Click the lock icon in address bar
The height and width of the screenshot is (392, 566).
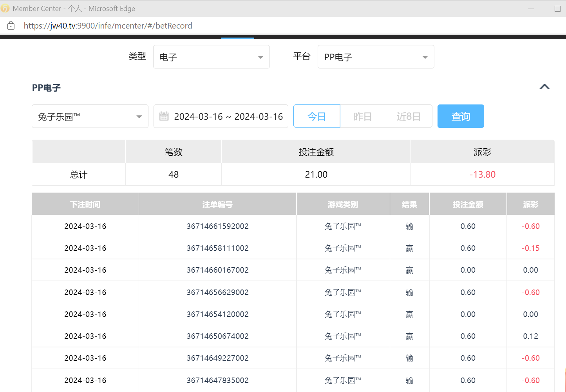coord(11,26)
